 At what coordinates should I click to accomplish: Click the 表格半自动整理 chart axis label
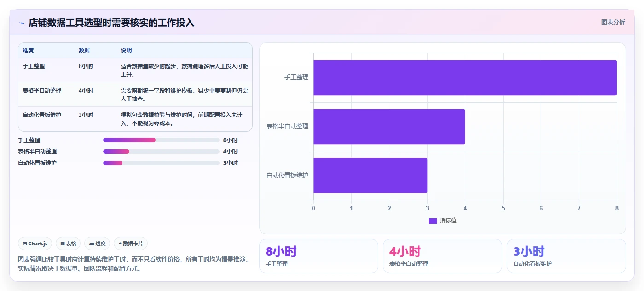click(288, 126)
